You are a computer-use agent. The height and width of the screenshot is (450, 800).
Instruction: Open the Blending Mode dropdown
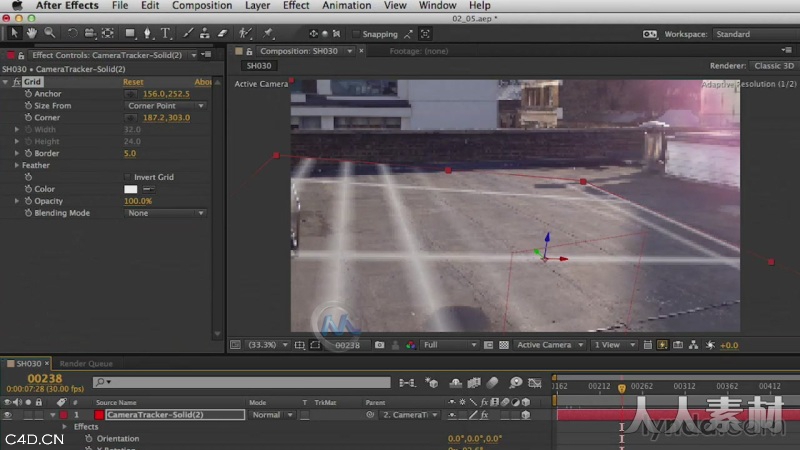165,213
